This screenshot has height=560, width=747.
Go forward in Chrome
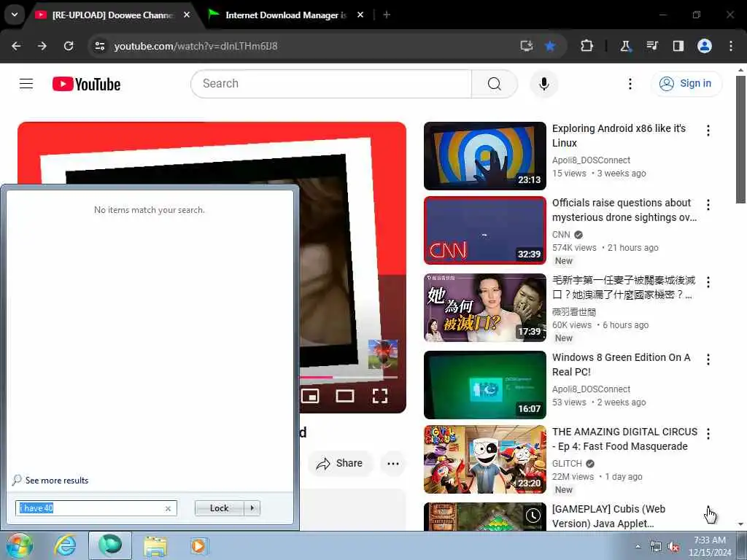pyautogui.click(x=42, y=46)
